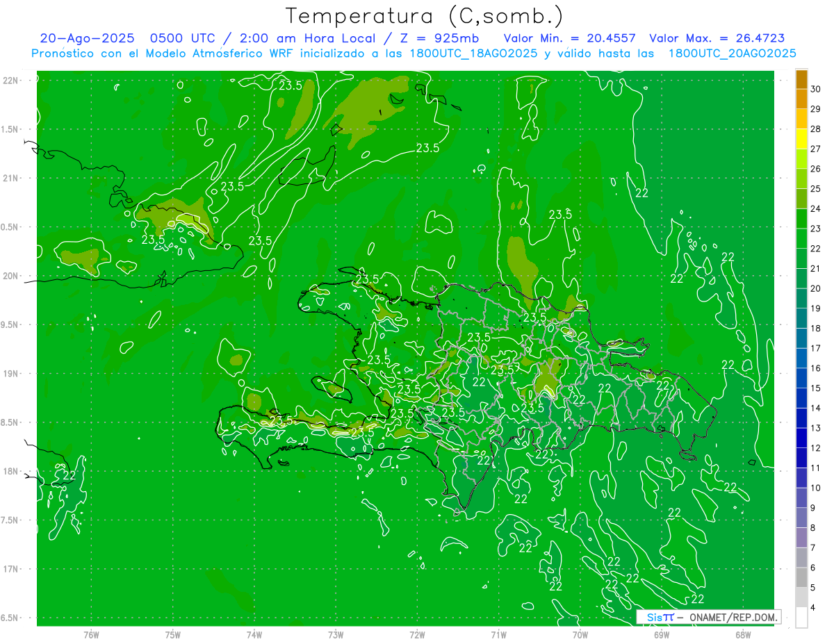The image size is (834, 644).
Task: Click the colorbar label "19"
Action: click(815, 308)
